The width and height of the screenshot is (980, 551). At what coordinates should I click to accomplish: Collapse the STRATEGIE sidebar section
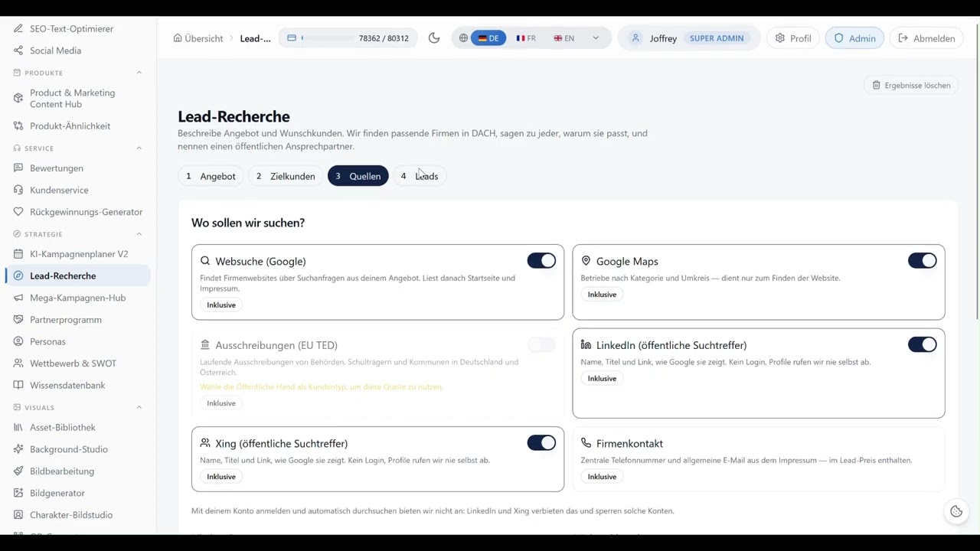139,234
